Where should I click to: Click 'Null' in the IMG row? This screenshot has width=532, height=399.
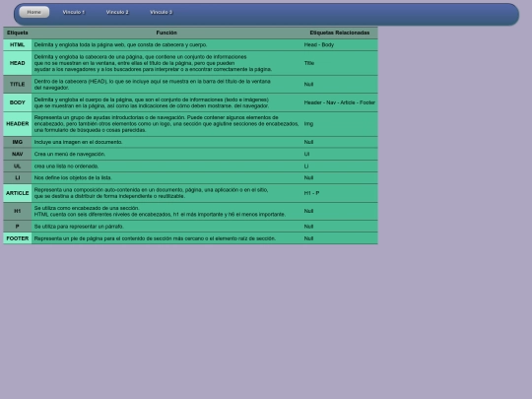[308, 142]
